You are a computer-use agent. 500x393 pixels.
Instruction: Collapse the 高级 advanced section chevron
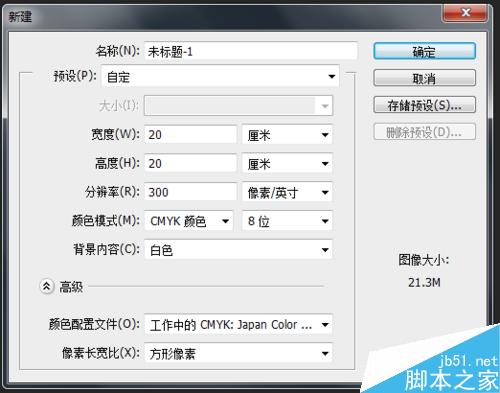[x=47, y=286]
